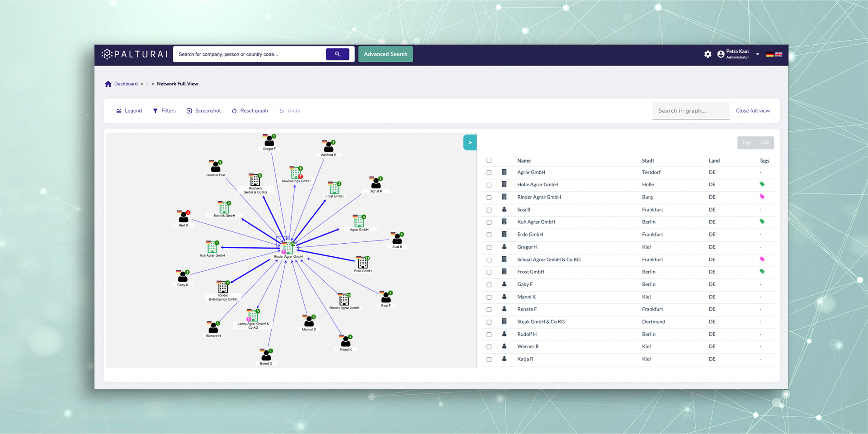
Task: Open settings via the gear icon
Action: pos(708,54)
